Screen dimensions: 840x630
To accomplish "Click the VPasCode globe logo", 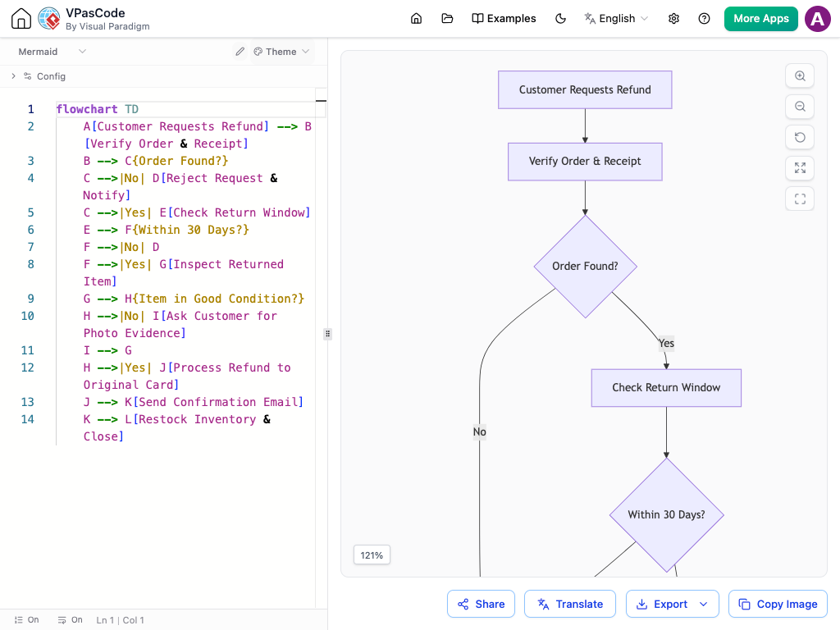I will (49, 18).
